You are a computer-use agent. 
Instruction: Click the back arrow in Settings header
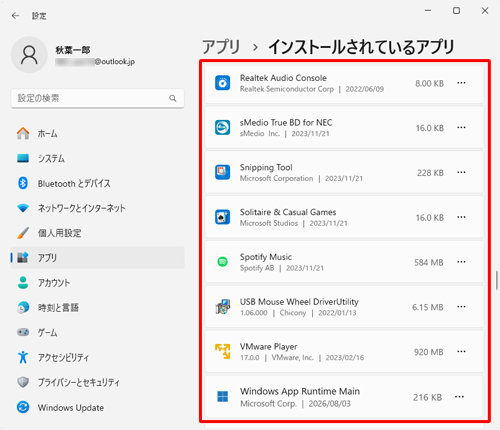pyautogui.click(x=15, y=16)
